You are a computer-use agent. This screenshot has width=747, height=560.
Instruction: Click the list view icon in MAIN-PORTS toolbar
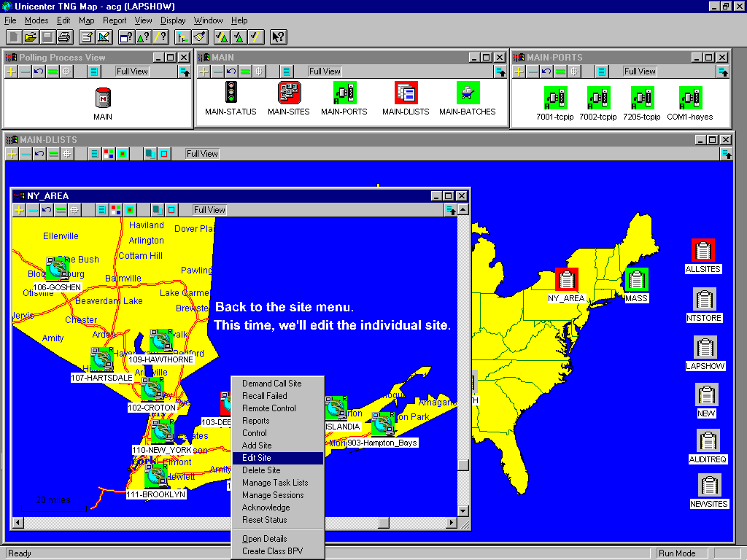[602, 71]
